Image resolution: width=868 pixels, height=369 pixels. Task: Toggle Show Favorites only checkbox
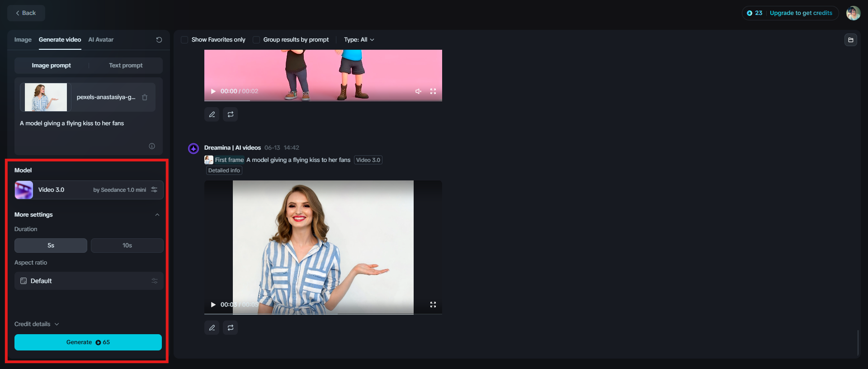point(184,40)
